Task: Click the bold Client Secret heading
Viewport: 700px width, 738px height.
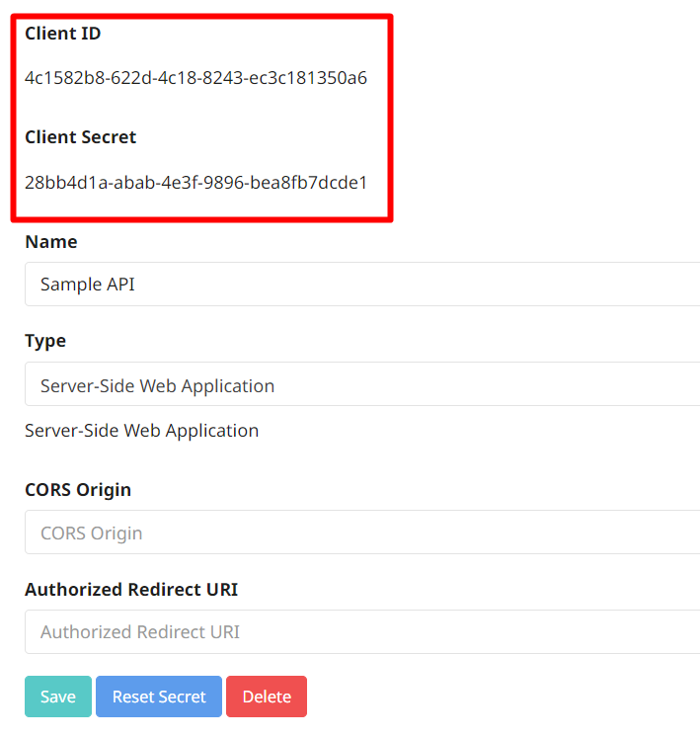Action: (80, 137)
